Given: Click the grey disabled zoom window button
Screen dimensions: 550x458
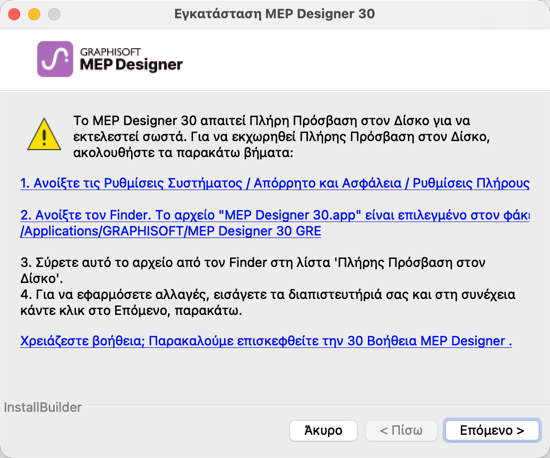Looking at the screenshot, I should pos(54,14).
